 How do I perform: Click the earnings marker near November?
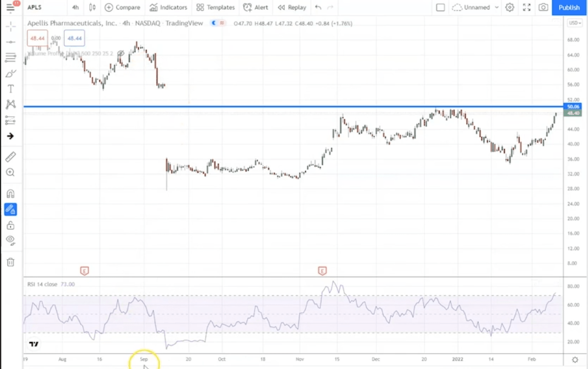click(x=322, y=271)
